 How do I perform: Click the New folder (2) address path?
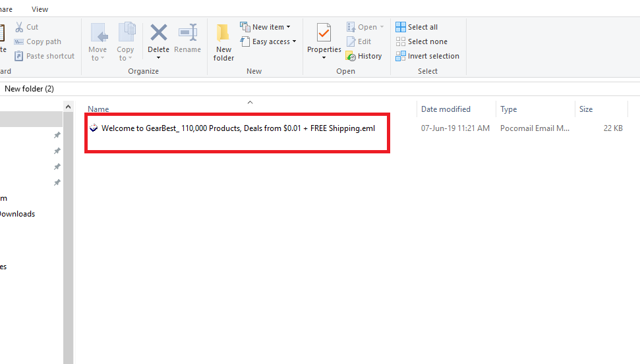click(29, 89)
